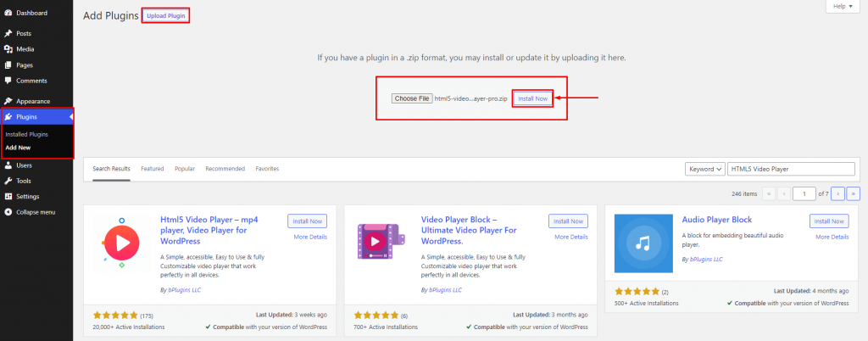Click bPlugins LLC under Html5 Video Player

pyautogui.click(x=186, y=290)
